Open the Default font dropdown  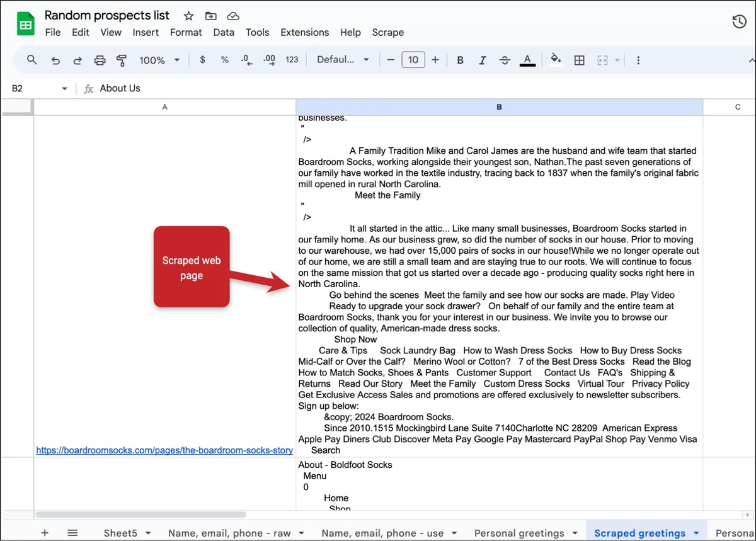[x=343, y=60]
